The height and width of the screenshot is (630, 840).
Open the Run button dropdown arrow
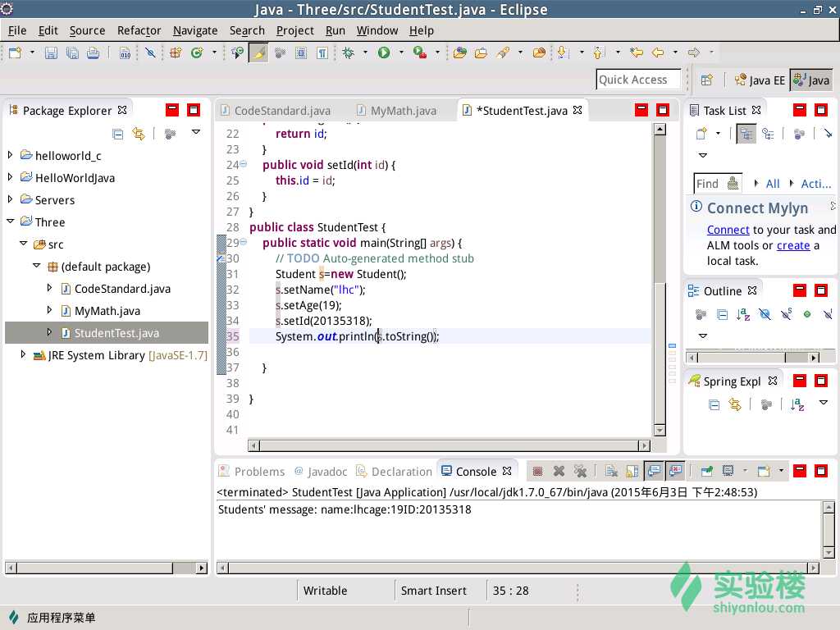pos(401,52)
